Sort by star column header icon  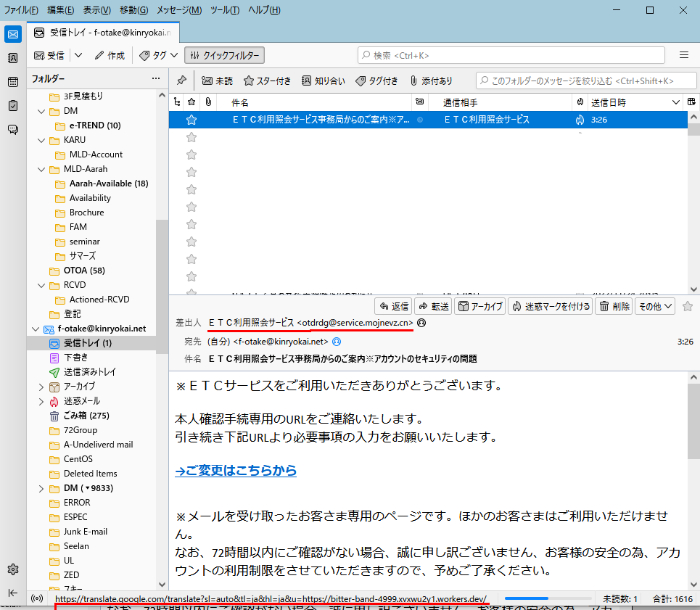pos(192,102)
